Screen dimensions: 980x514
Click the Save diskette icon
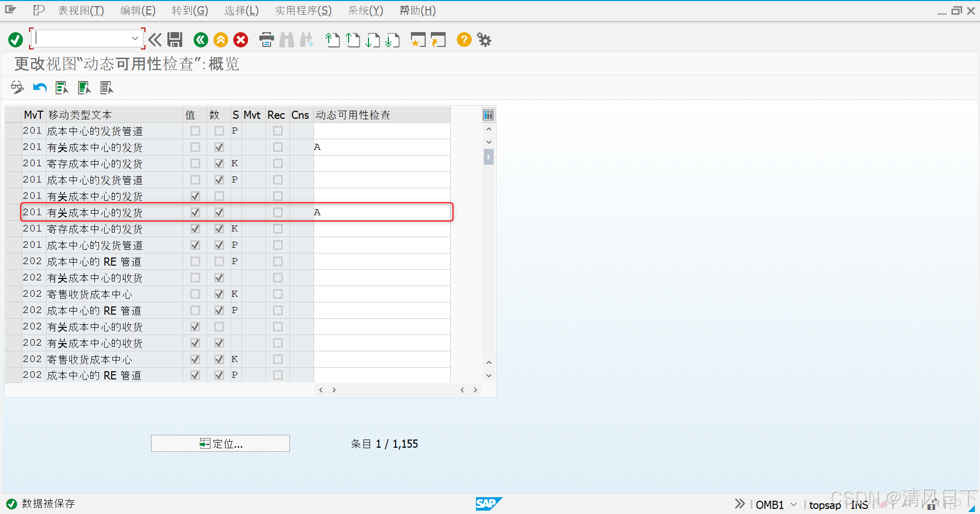[175, 39]
